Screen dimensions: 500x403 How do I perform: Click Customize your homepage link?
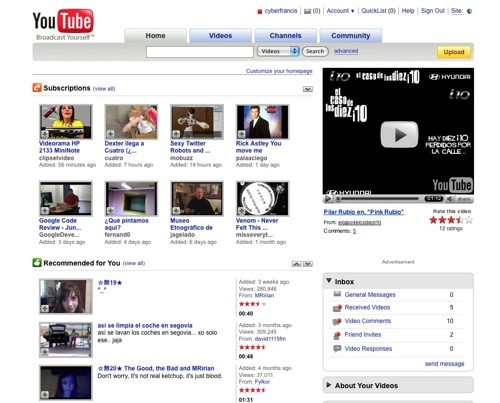click(x=279, y=71)
